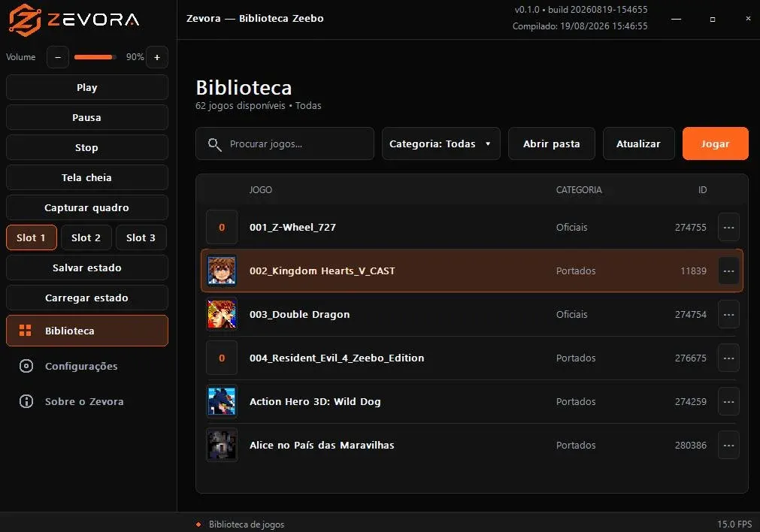This screenshot has width=760, height=532.
Task: Click ID value 274755
Action: point(691,227)
